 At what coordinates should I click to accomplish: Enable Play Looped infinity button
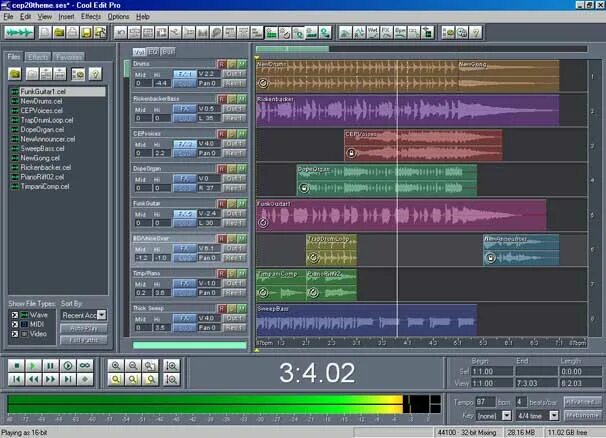(85, 365)
